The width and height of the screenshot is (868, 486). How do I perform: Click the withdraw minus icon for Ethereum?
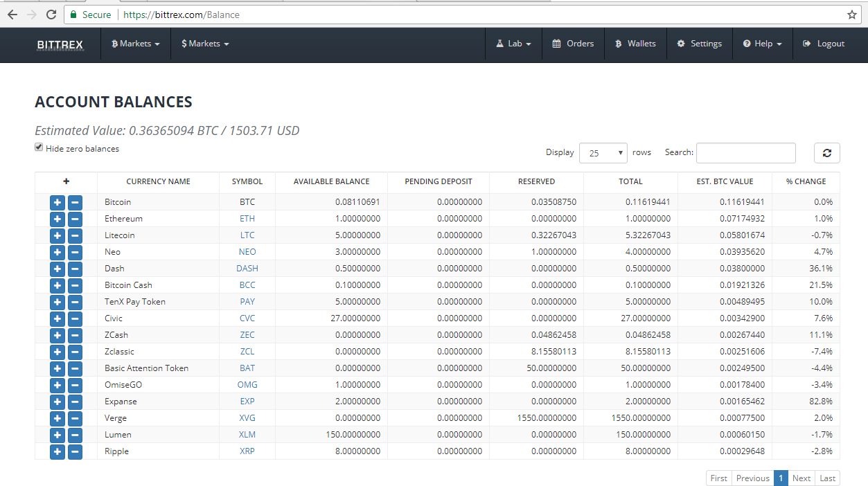point(75,219)
